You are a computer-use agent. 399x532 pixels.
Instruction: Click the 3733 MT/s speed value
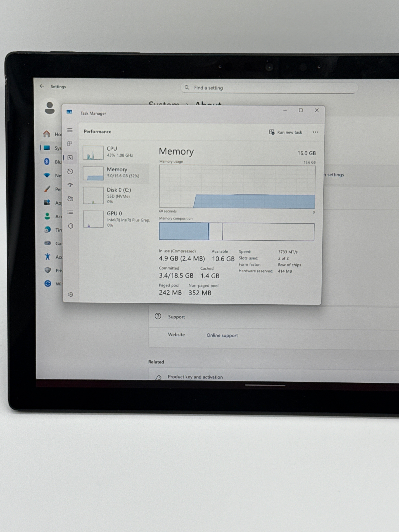click(288, 252)
